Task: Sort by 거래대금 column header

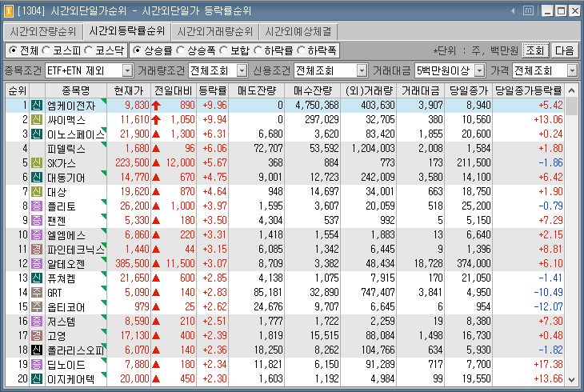Action: (x=421, y=90)
